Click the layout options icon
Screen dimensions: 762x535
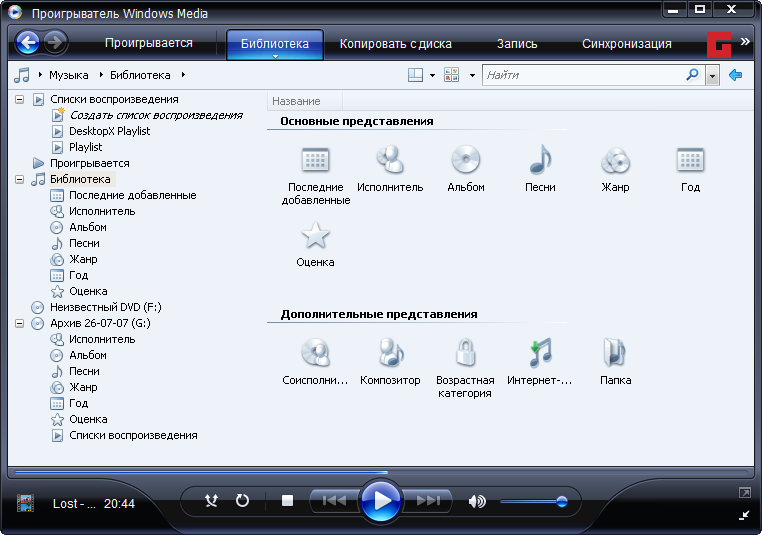[416, 75]
